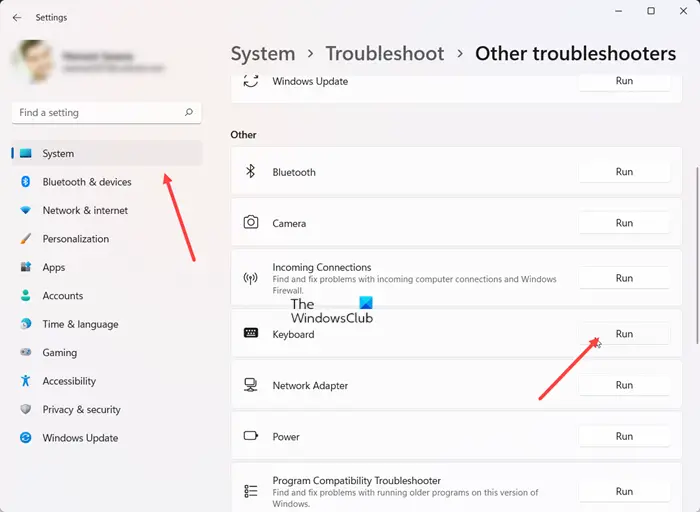Click the Time & language globe icon
Image resolution: width=700 pixels, height=512 pixels.
click(x=26, y=324)
